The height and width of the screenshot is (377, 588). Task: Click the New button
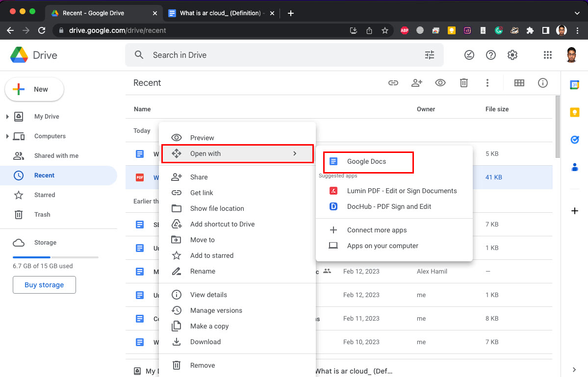click(34, 89)
